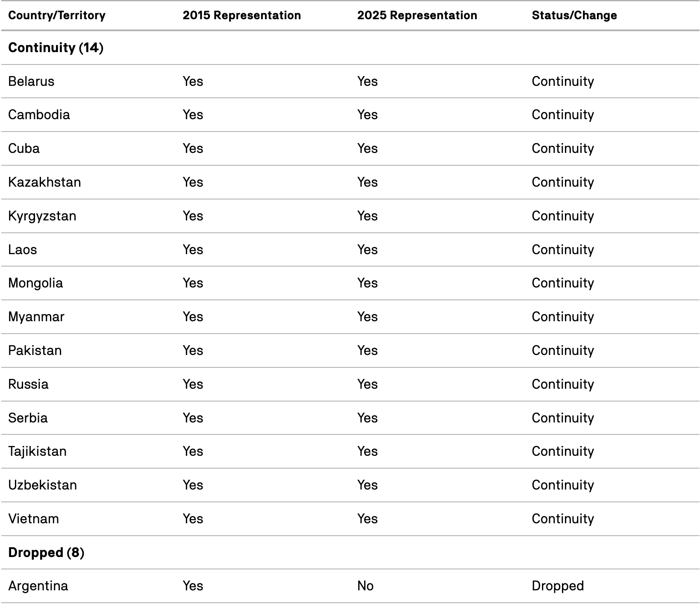Click Serbia's 2025 Representation value
This screenshot has width=700, height=604.
(x=367, y=418)
